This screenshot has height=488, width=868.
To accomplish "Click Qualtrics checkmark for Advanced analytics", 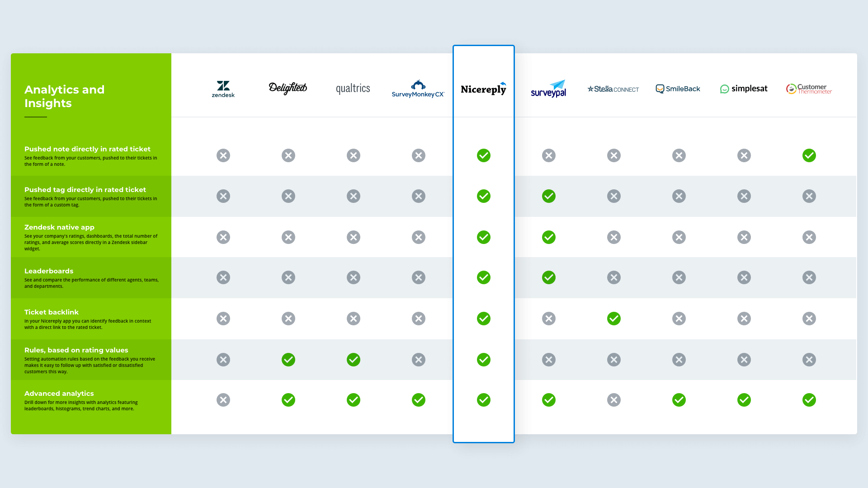I will [x=354, y=400].
